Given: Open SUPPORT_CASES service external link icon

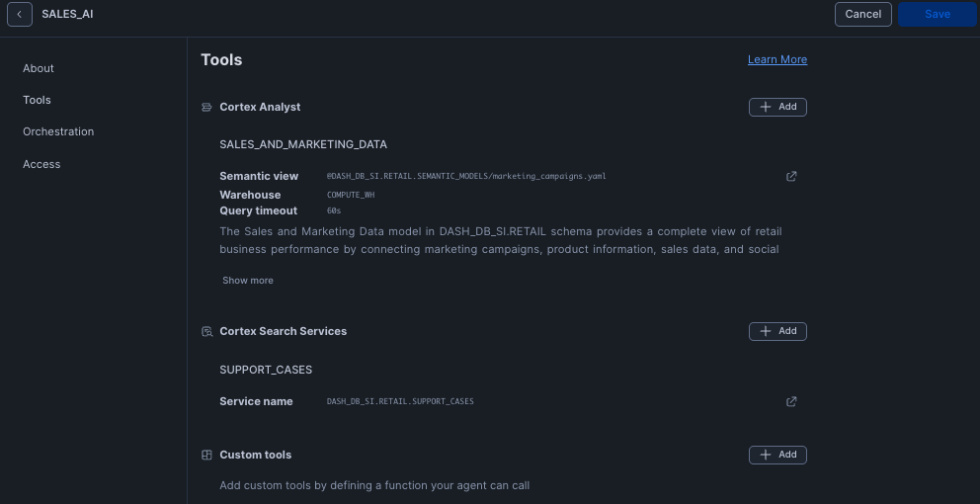Looking at the screenshot, I should click(x=791, y=401).
